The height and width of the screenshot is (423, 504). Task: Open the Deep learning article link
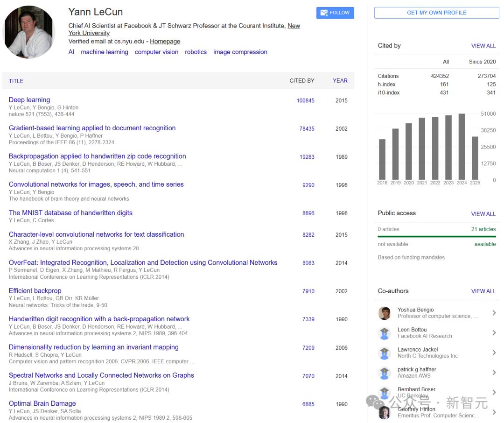[x=29, y=100]
